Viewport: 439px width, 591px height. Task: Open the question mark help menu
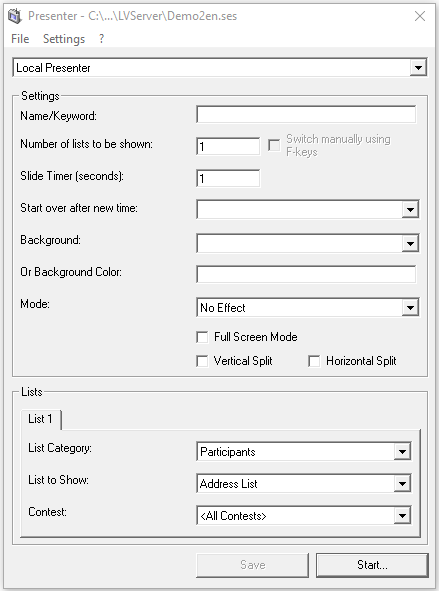point(101,39)
